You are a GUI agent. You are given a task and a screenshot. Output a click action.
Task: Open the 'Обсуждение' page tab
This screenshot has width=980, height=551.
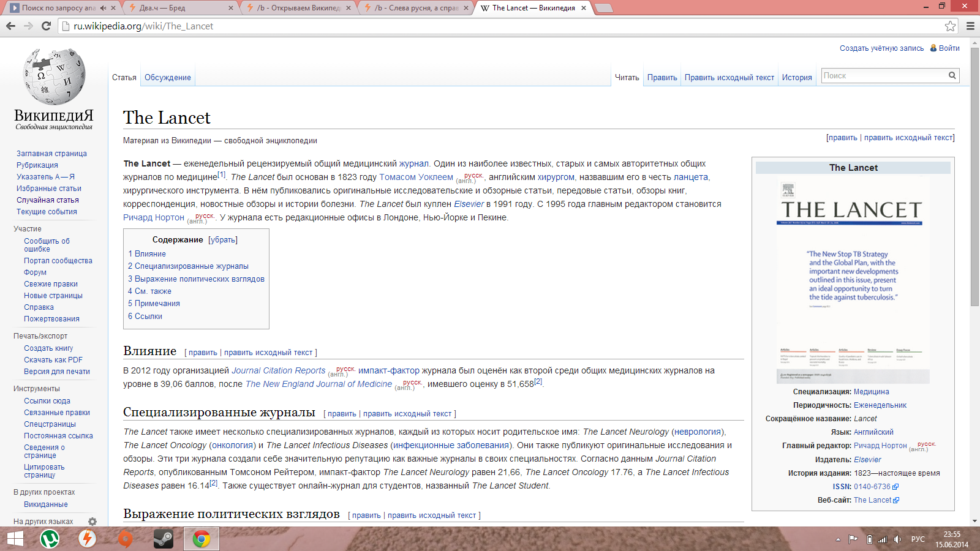[168, 78]
